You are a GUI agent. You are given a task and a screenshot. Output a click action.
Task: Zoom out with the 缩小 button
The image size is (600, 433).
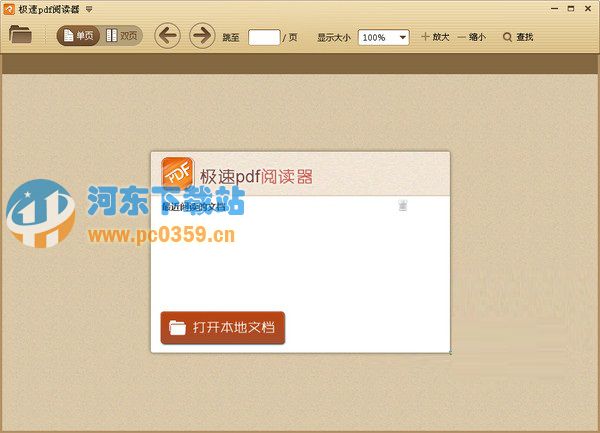[471, 37]
